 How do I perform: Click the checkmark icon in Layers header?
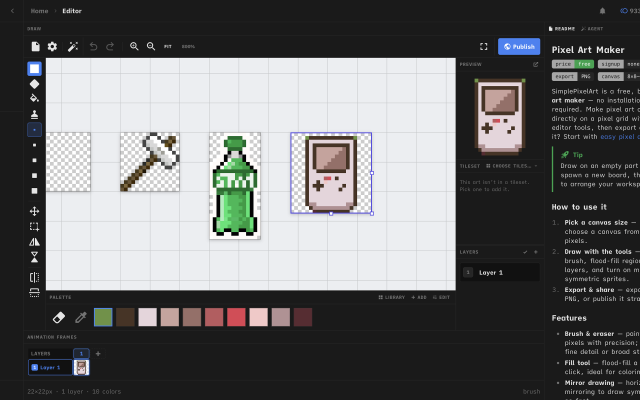pyautogui.click(x=525, y=252)
